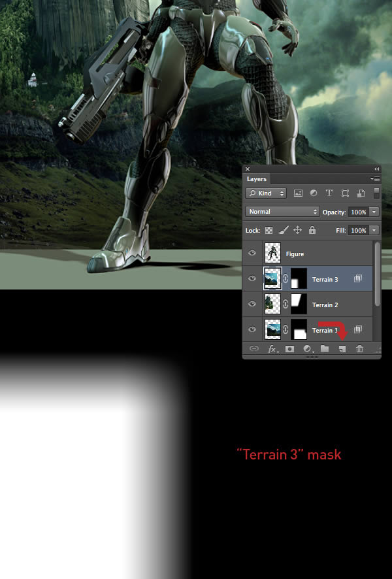Select the Terrain 3 layer mask thumbnail
This screenshot has width=392, height=579.
click(x=299, y=278)
